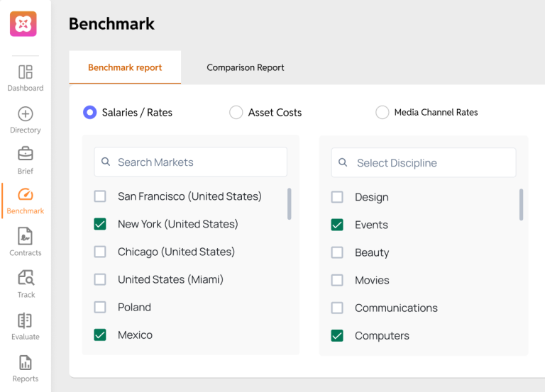Open the Directory plus icon
Image resolution: width=545 pixels, height=392 pixels.
[x=26, y=114]
